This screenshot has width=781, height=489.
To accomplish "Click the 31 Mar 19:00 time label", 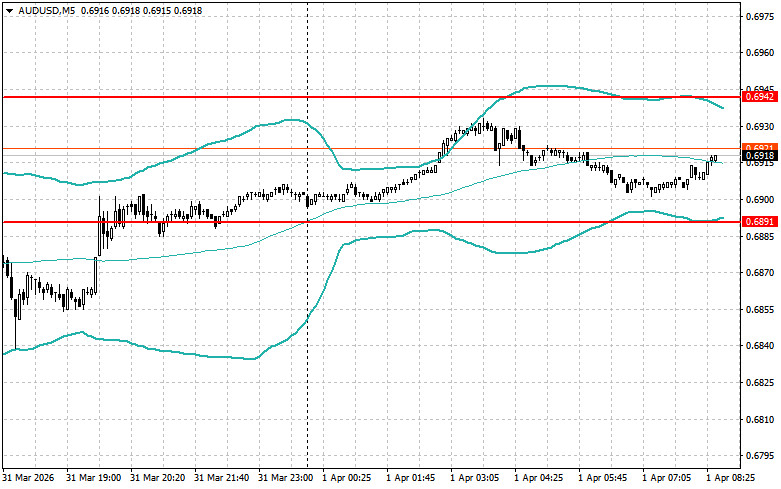I will point(93,478).
